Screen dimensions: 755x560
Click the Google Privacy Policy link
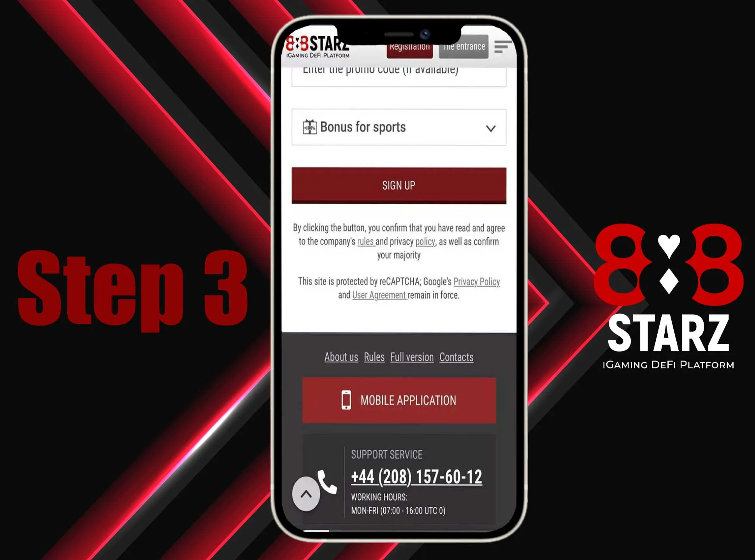click(477, 281)
